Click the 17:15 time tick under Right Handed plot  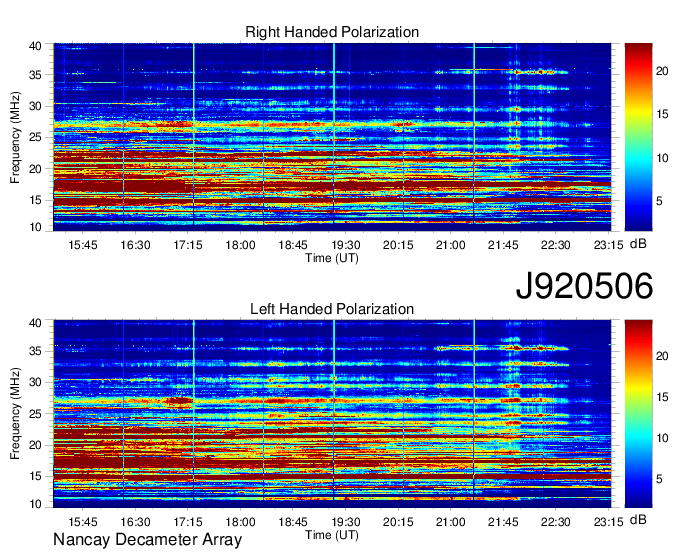tap(188, 245)
